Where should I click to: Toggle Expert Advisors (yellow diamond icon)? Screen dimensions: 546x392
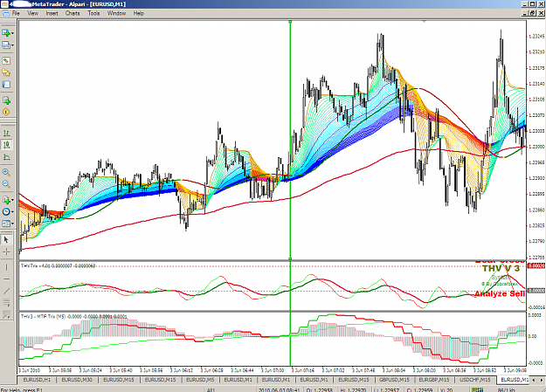(6, 112)
